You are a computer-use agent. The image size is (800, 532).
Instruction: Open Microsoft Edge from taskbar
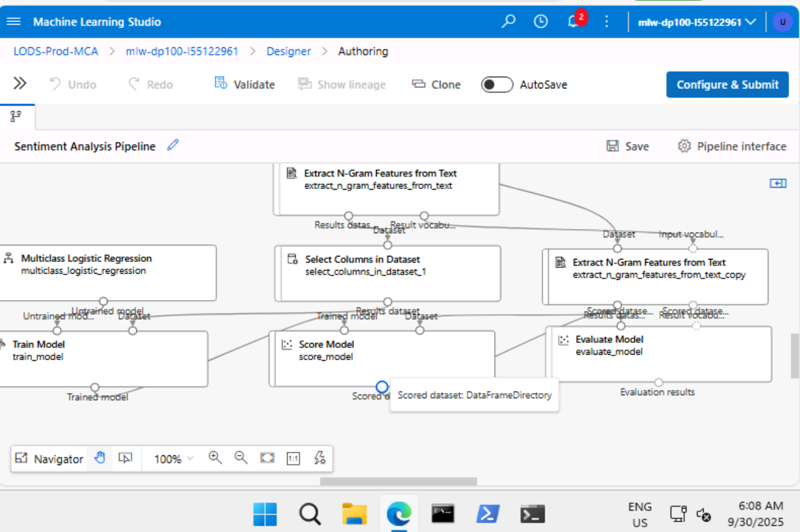point(398,514)
